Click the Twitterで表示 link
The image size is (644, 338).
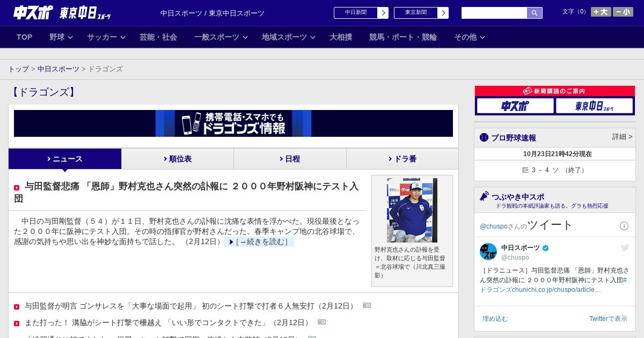[608, 319]
